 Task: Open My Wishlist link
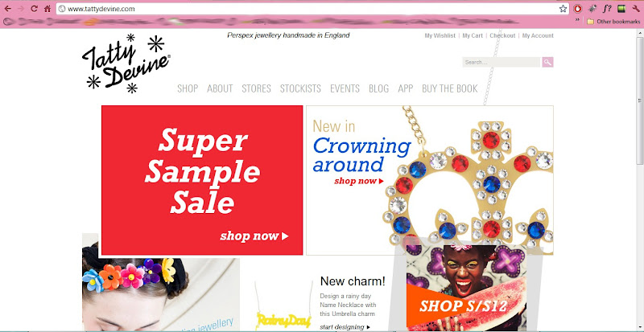[440, 35]
